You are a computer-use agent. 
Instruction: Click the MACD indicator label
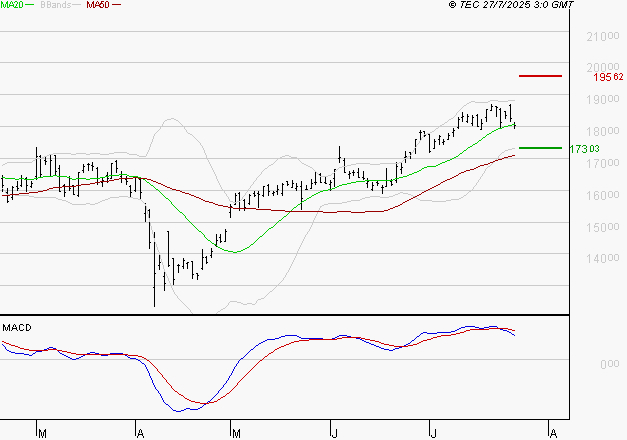pos(16,327)
